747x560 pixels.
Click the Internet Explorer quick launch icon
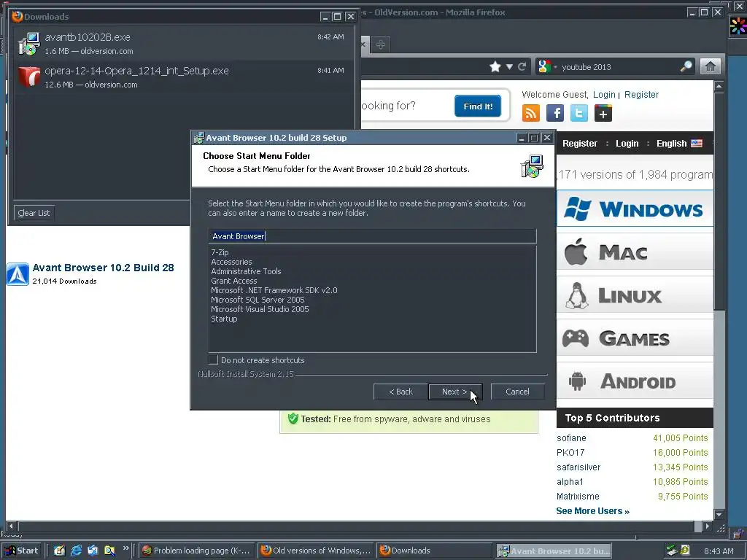point(76,551)
